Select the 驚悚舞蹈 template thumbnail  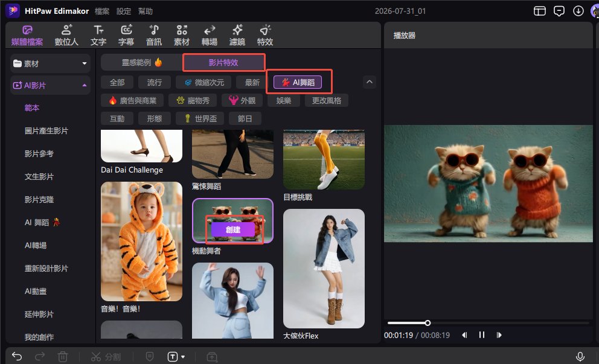pyautogui.click(x=232, y=155)
